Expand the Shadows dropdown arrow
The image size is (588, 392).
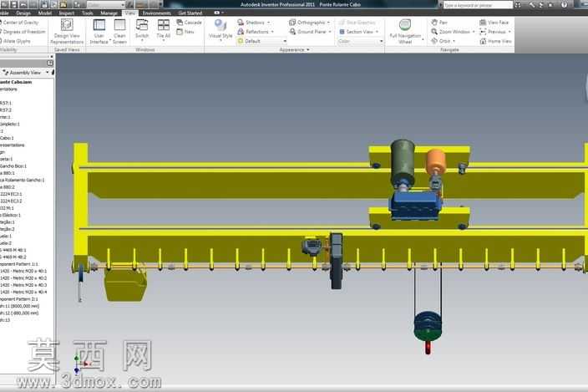pos(268,23)
